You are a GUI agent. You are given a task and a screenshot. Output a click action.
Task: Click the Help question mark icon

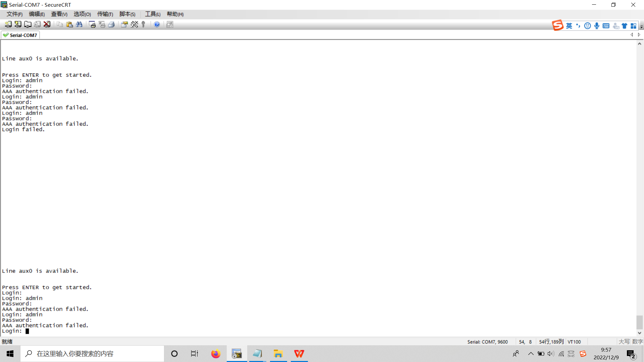pos(157,24)
